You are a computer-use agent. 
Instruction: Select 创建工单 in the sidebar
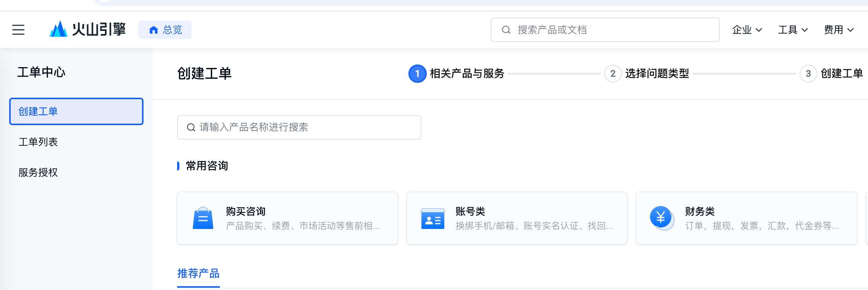click(x=76, y=111)
